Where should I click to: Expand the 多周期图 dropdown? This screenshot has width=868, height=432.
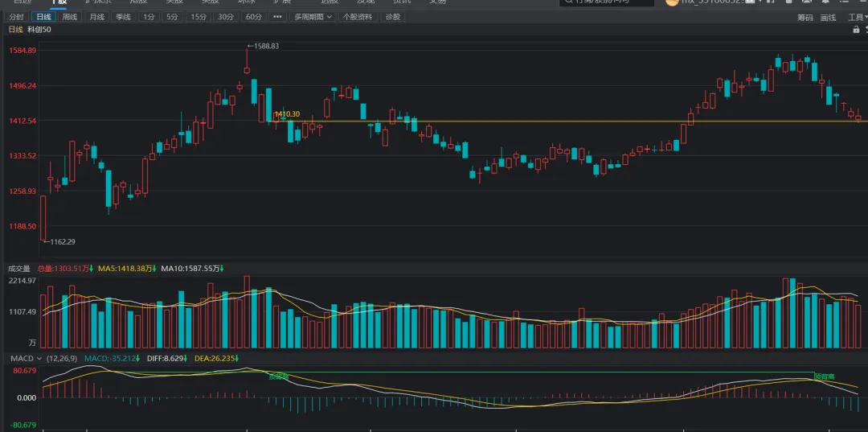point(313,17)
